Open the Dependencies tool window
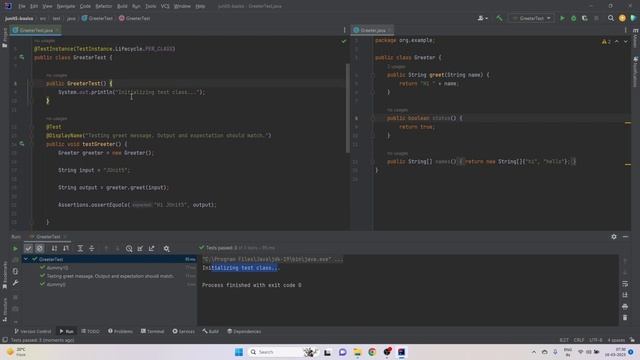 tap(244, 331)
